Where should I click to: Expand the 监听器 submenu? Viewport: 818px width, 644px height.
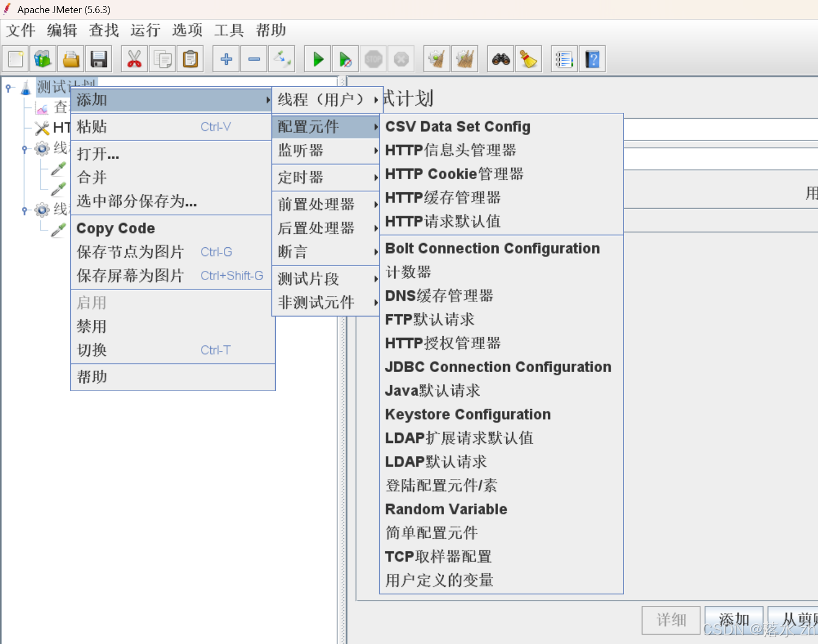(325, 150)
